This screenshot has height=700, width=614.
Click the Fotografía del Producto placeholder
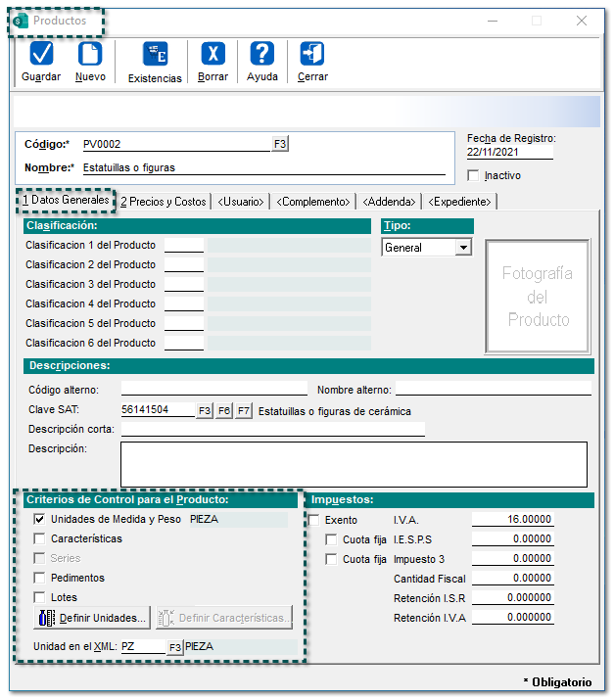(537, 297)
